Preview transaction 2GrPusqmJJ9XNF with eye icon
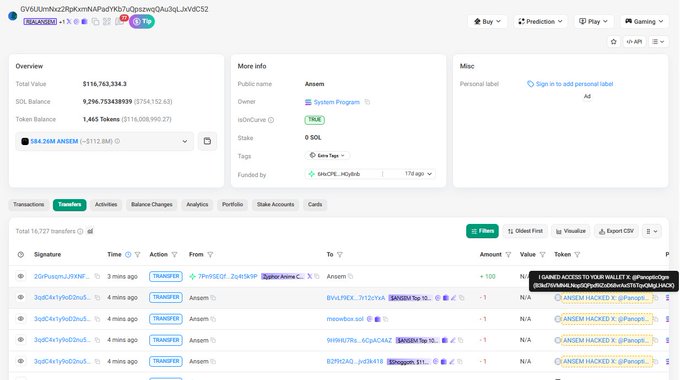The image size is (680, 380). point(21,276)
